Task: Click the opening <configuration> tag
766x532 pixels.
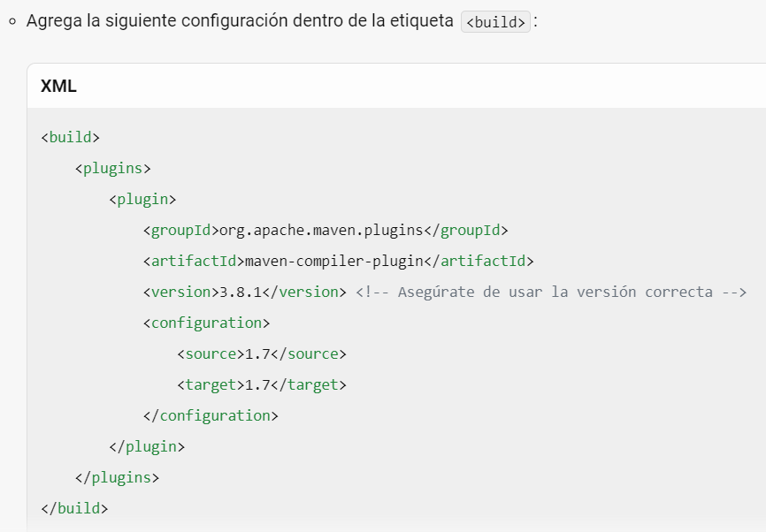Action: pyautogui.click(x=206, y=323)
